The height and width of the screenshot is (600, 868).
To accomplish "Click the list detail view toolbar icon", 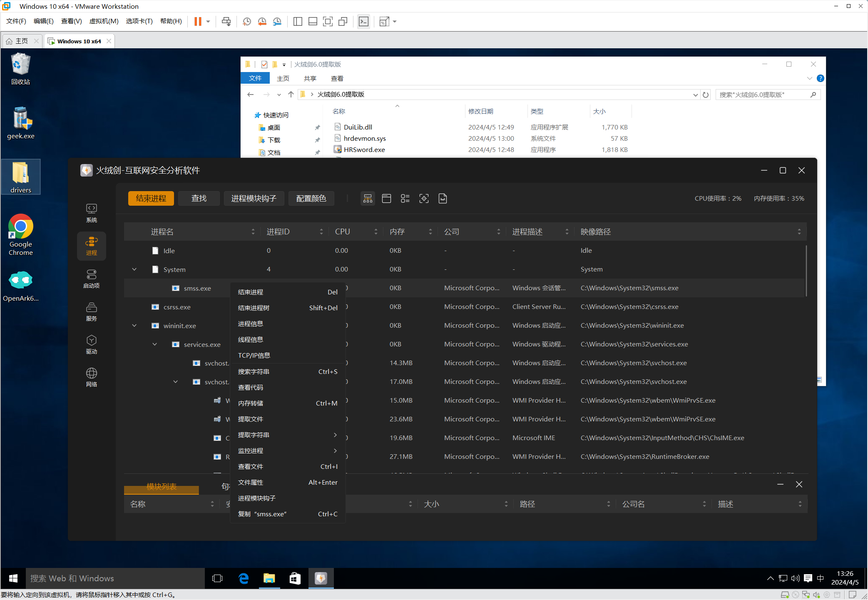I will [x=405, y=199].
